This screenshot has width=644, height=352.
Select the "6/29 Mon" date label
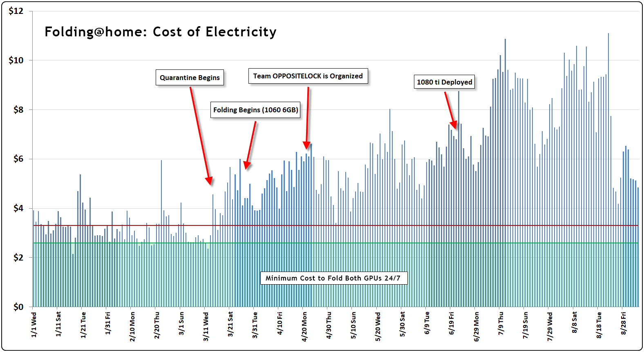coord(476,327)
